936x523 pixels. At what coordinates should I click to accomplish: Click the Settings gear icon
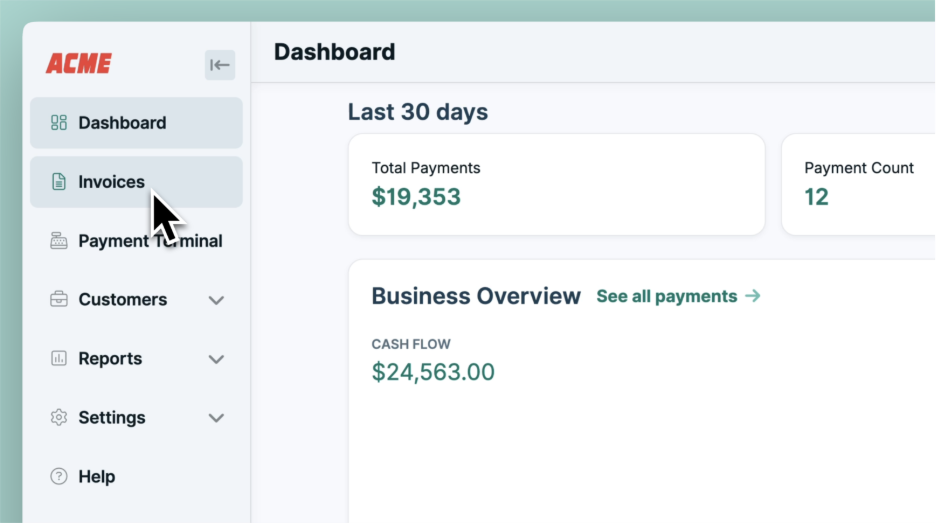(58, 417)
